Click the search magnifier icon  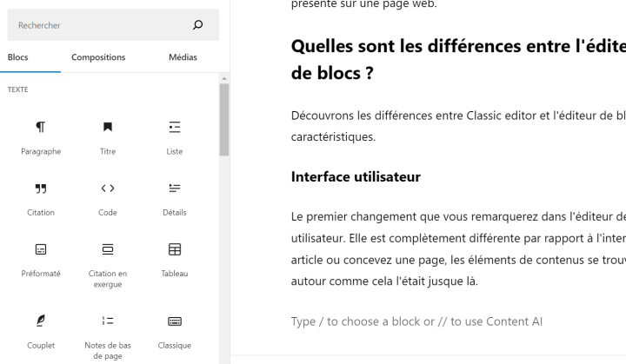(197, 25)
